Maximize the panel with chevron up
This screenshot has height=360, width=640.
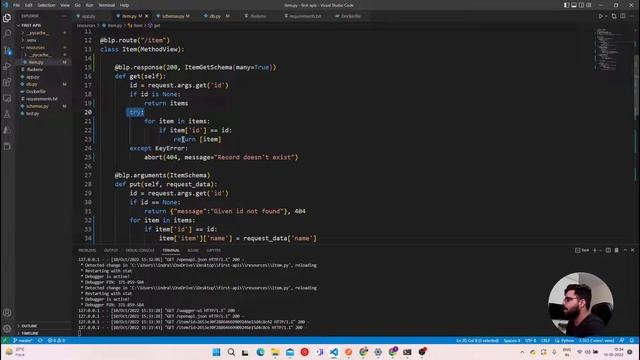625,250
